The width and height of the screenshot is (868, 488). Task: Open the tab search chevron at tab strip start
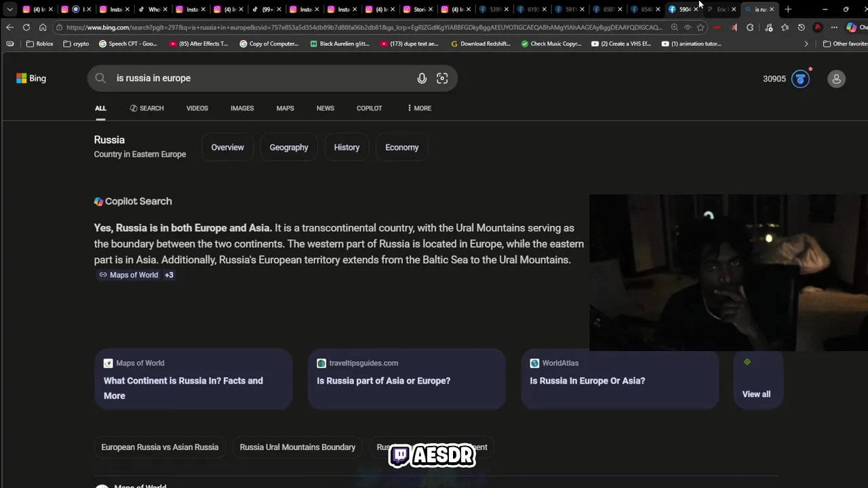point(9,9)
